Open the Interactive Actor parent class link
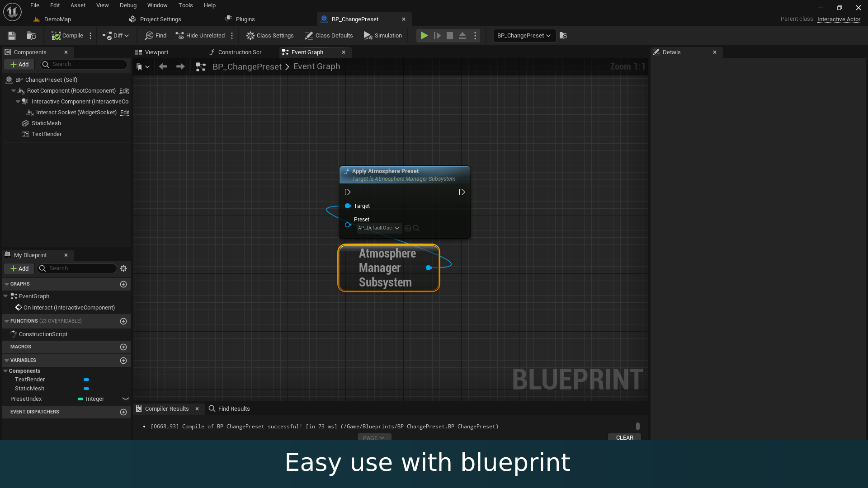 click(x=839, y=19)
